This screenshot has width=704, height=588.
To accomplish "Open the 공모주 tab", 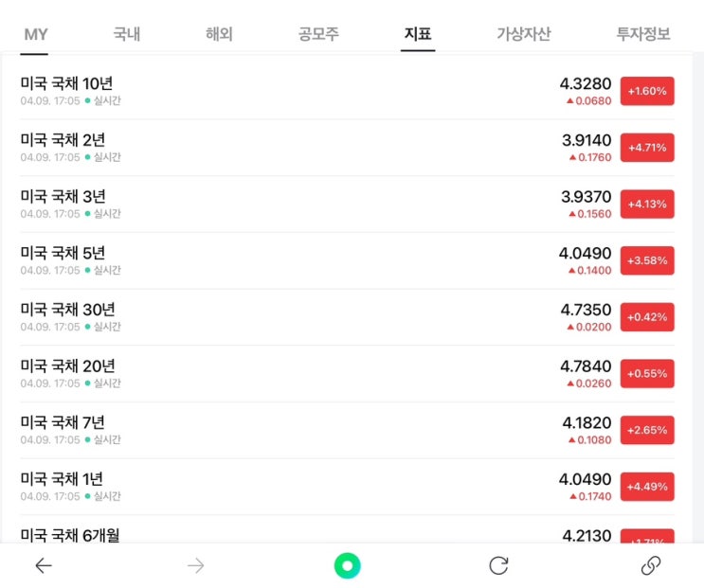I will pos(318,34).
